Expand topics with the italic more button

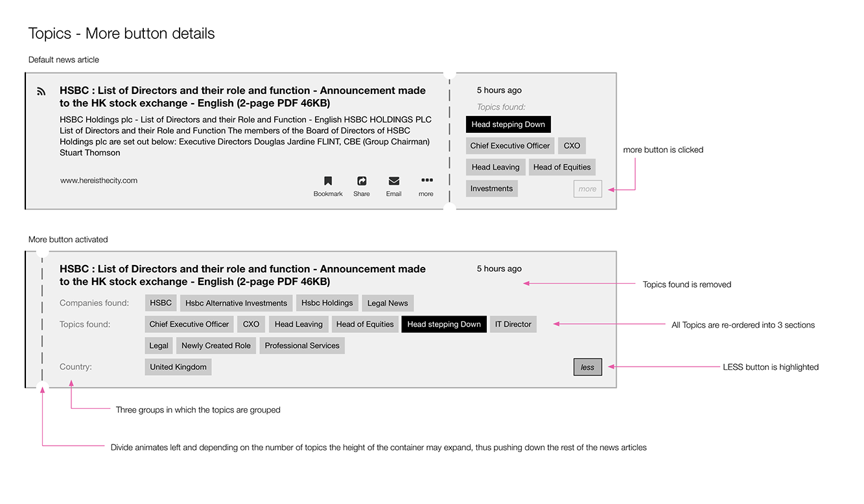click(587, 189)
